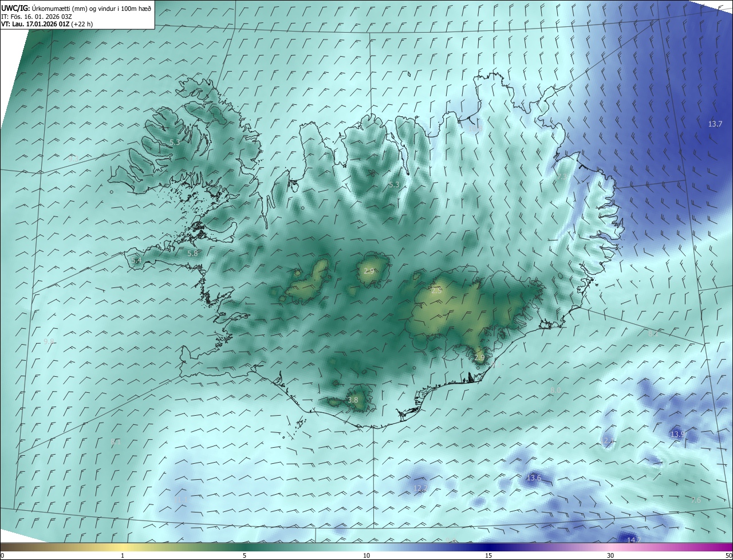This screenshot has width=733, height=560.
Task: Click the 5.3 value on the northern central peninsula
Action: click(x=393, y=184)
